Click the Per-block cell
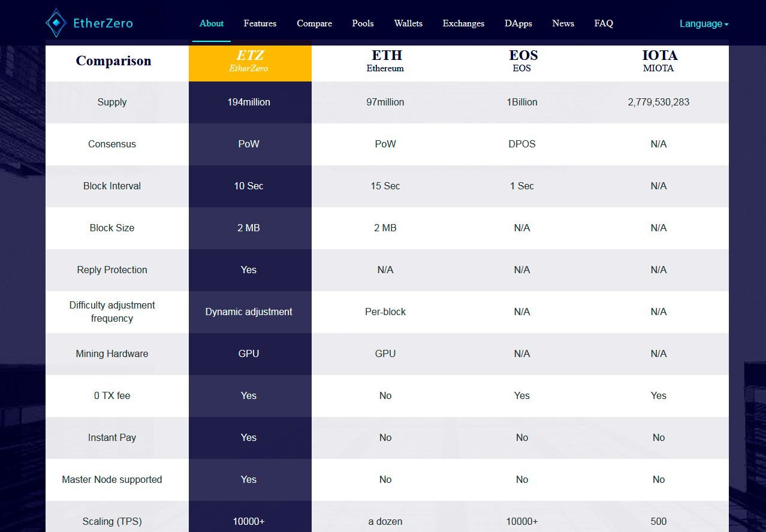This screenshot has width=766, height=532. (x=385, y=312)
